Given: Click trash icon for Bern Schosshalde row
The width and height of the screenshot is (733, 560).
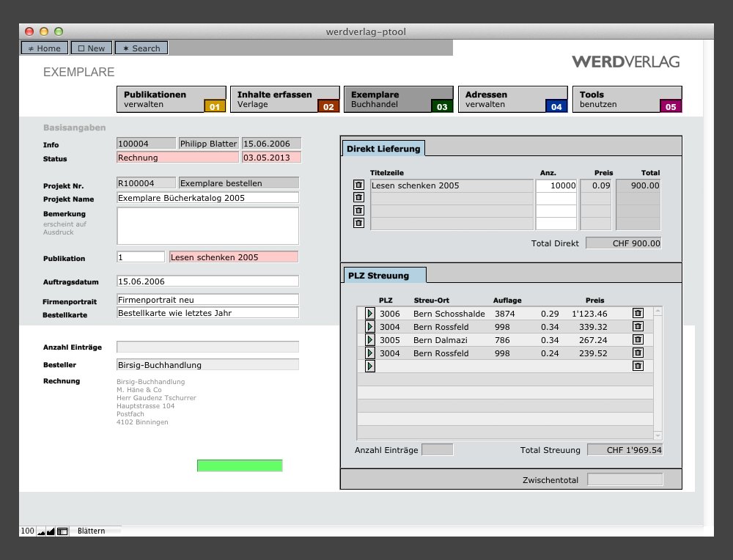Looking at the screenshot, I should (x=638, y=313).
